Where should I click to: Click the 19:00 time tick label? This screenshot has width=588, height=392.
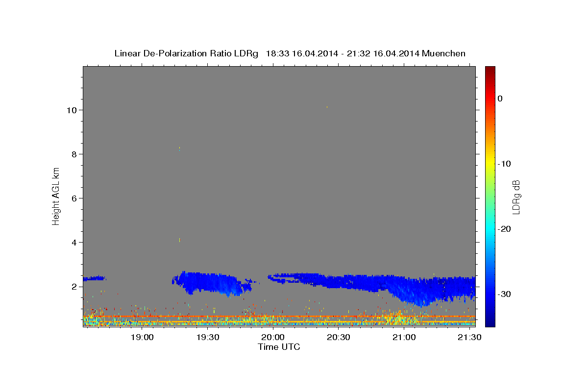(x=142, y=338)
